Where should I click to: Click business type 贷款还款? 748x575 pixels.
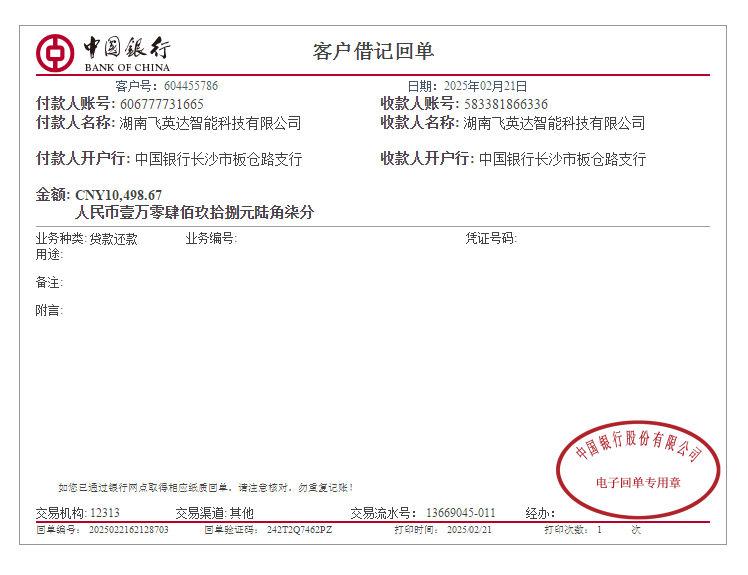tap(114, 239)
